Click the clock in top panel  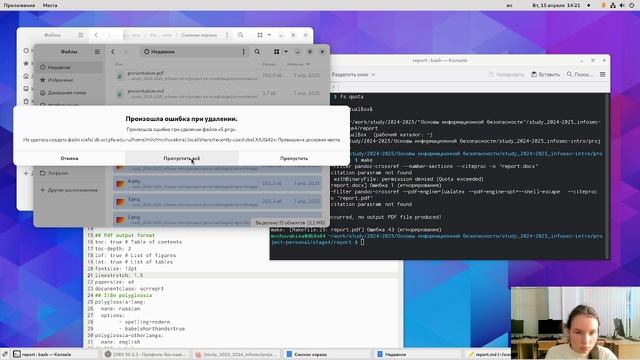(556, 5)
